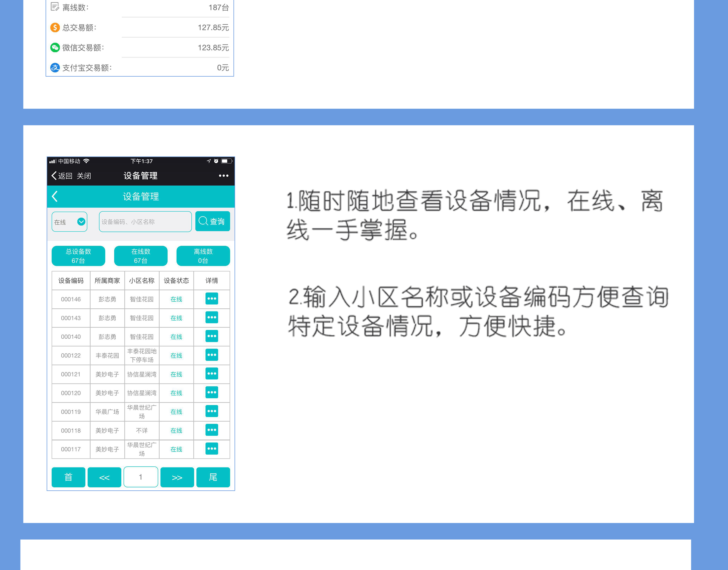Screen dimensions: 728x570
Task: Select the 离线数 0台 button
Action: pyautogui.click(x=203, y=256)
